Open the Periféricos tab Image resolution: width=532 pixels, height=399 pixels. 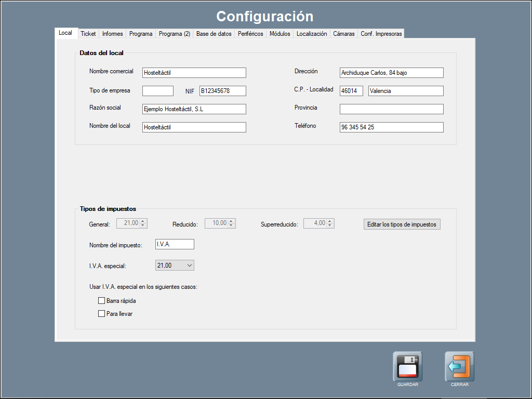click(x=250, y=34)
